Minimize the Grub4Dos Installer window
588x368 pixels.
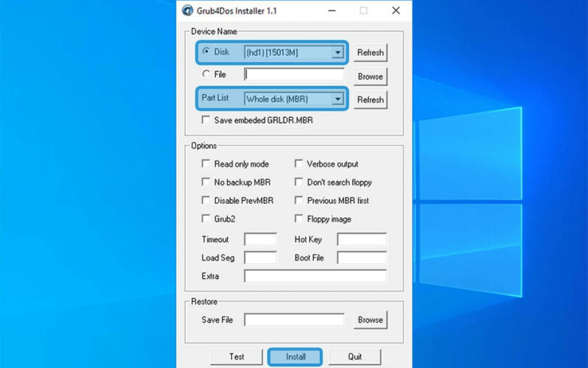(331, 10)
